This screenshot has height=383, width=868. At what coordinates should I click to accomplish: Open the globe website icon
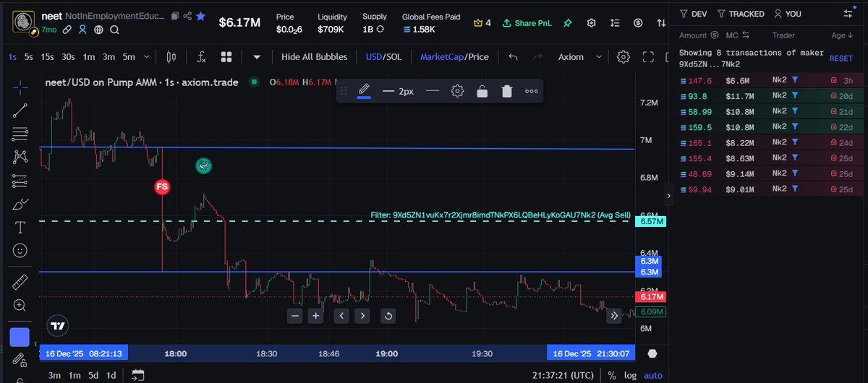tap(98, 30)
